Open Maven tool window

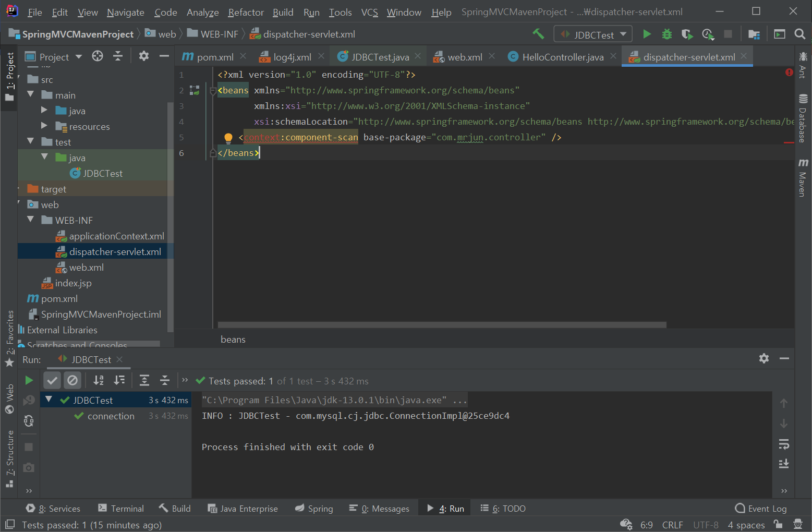click(803, 177)
